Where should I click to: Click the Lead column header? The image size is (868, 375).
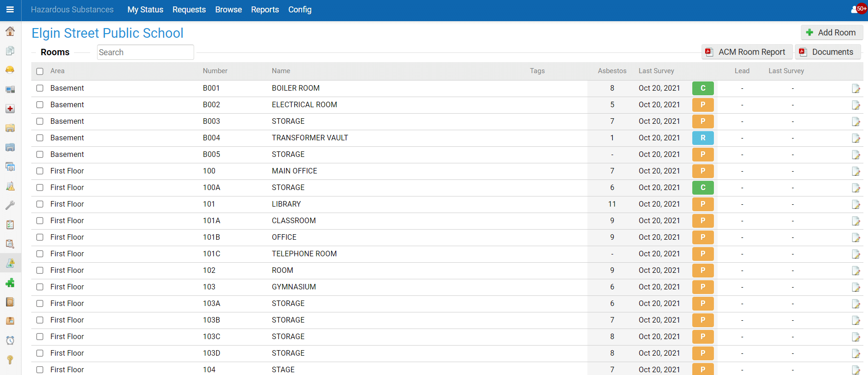click(x=742, y=71)
